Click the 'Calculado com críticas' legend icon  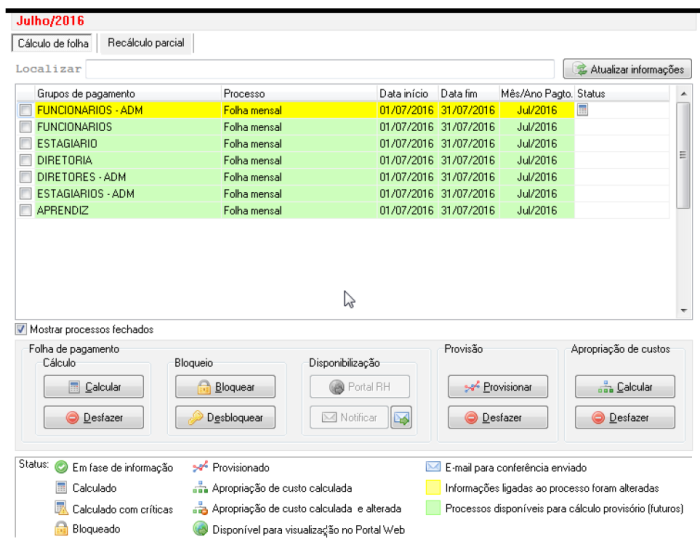(x=61, y=509)
